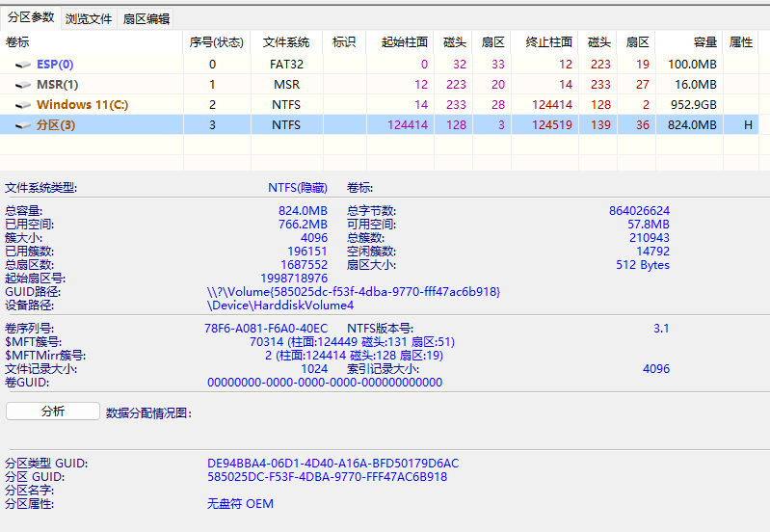Screen dimensions: 770x532
Task: Click the 属性 column header
Action: 740,42
